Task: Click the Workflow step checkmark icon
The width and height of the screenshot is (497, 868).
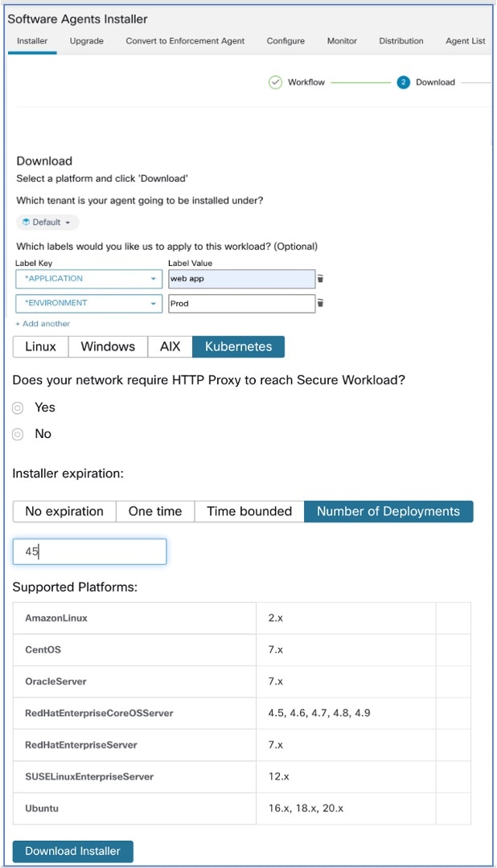Action: tap(275, 82)
